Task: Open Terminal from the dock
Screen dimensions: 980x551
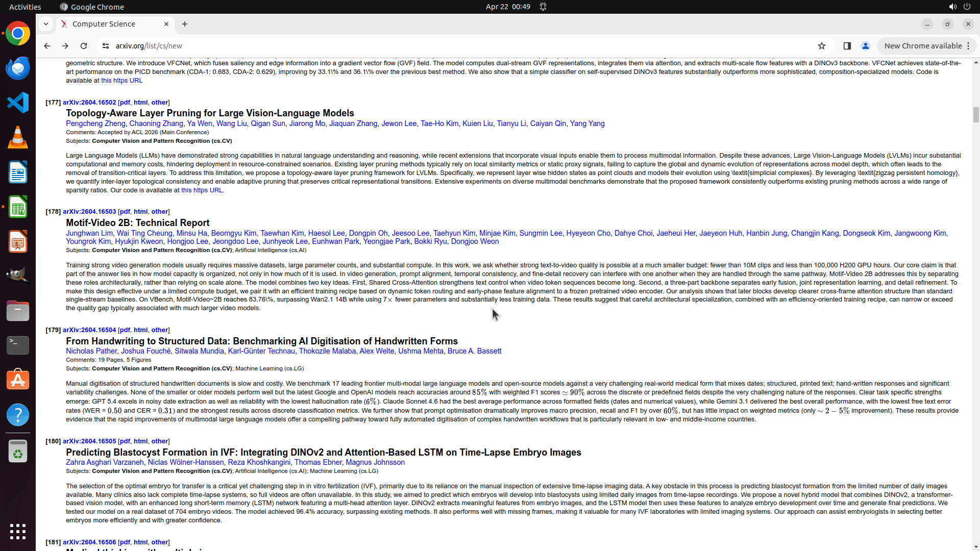Action: (18, 345)
